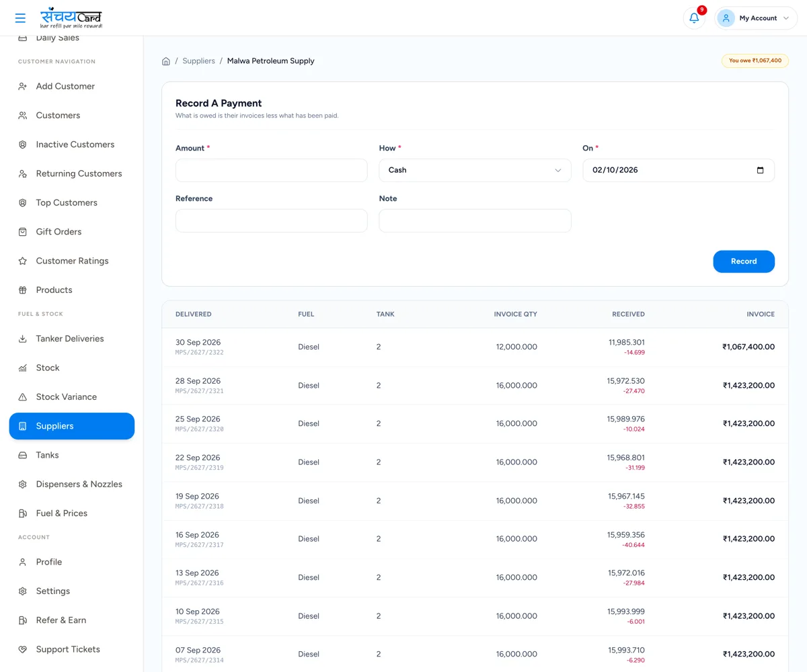Focus the Note input field
Image resolution: width=807 pixels, height=672 pixels.
pyautogui.click(x=475, y=220)
